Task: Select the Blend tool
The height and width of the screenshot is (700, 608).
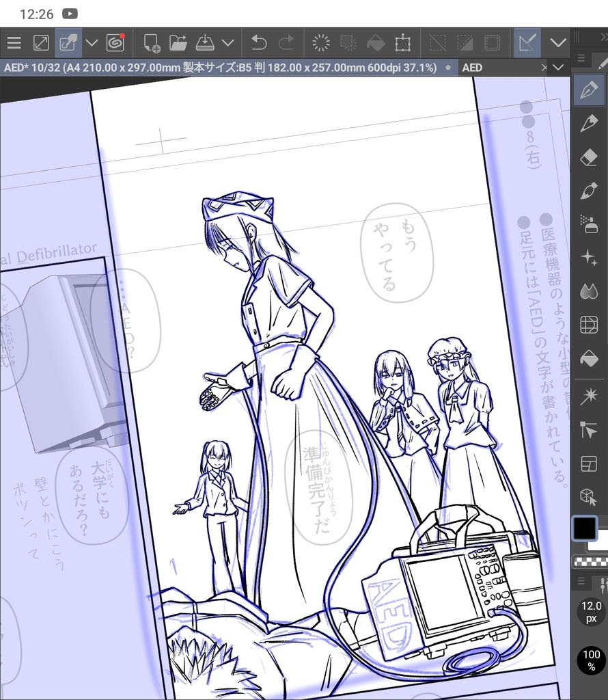Action: 589,291
